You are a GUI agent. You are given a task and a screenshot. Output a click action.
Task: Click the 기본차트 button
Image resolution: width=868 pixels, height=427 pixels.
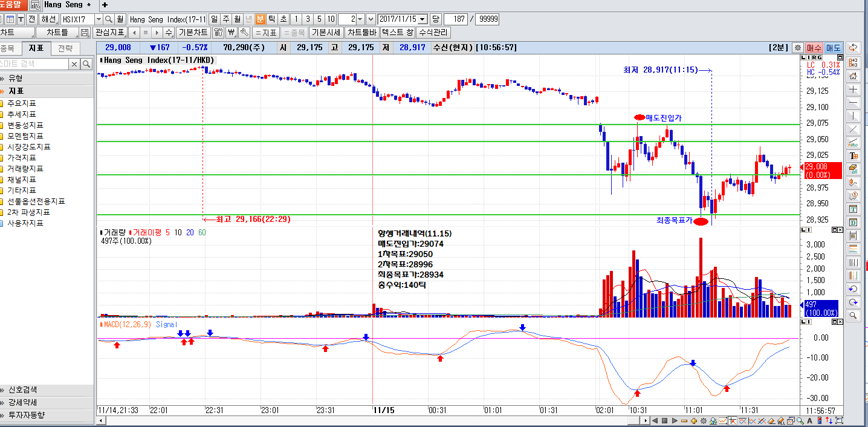[x=193, y=32]
